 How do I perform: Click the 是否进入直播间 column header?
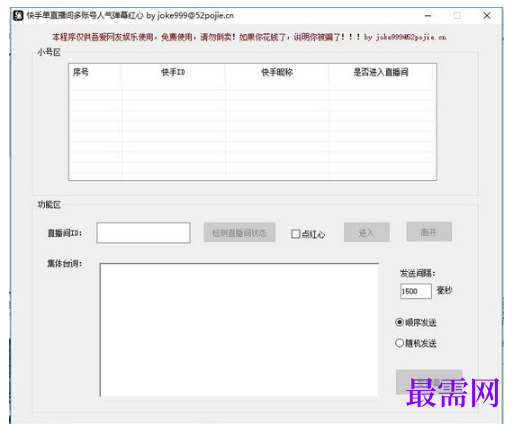[381, 72]
